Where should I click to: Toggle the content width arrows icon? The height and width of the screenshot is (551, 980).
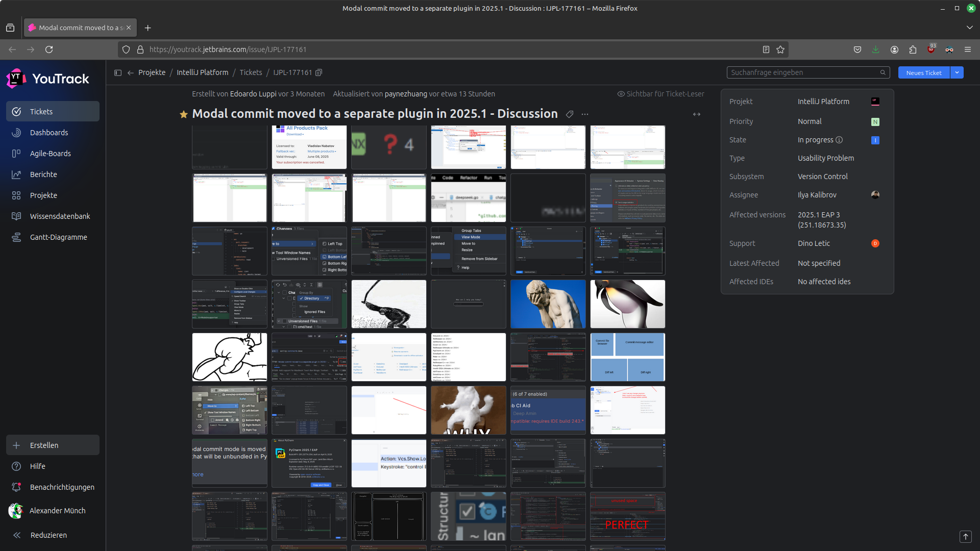[x=697, y=114]
